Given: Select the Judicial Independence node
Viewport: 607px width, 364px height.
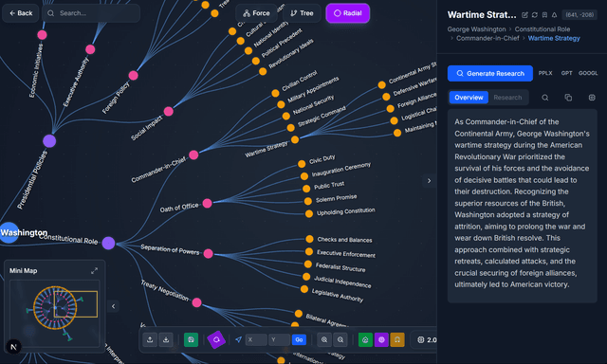Looking at the screenshot, I should [x=306, y=277].
